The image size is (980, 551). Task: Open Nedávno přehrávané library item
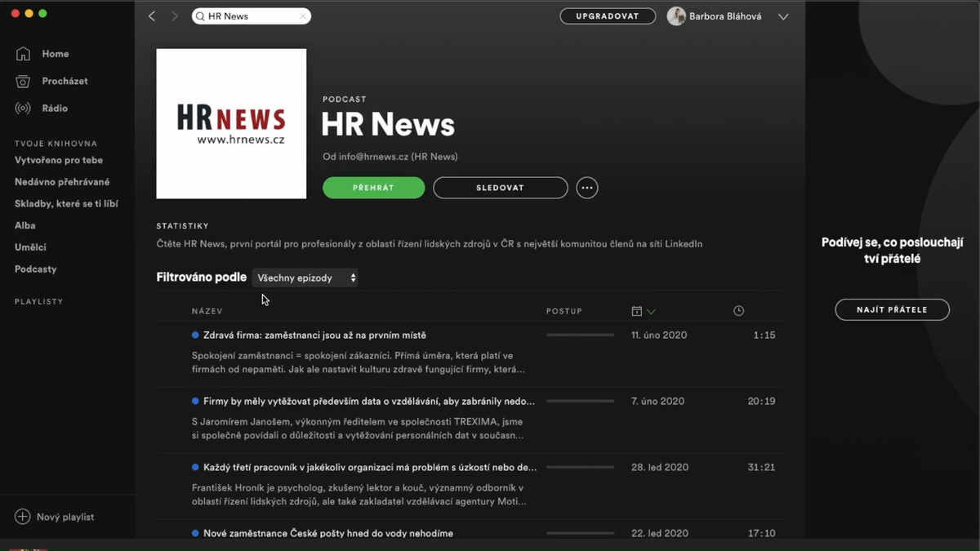pos(62,182)
